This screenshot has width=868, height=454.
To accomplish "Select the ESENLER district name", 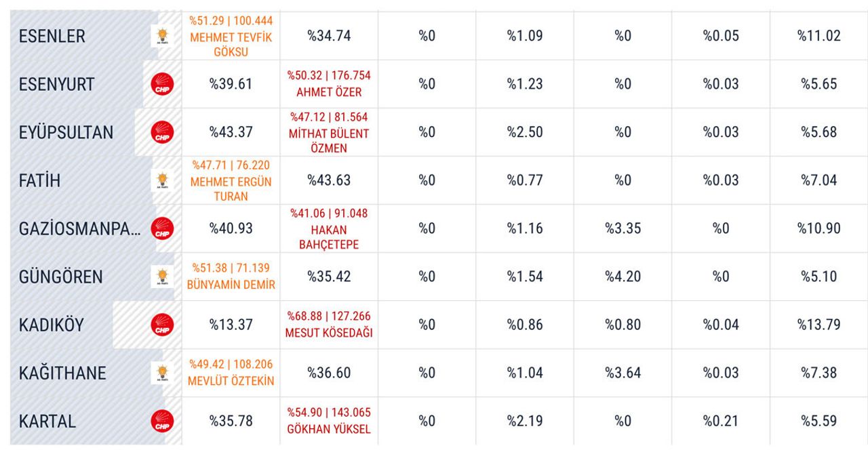I will (52, 36).
